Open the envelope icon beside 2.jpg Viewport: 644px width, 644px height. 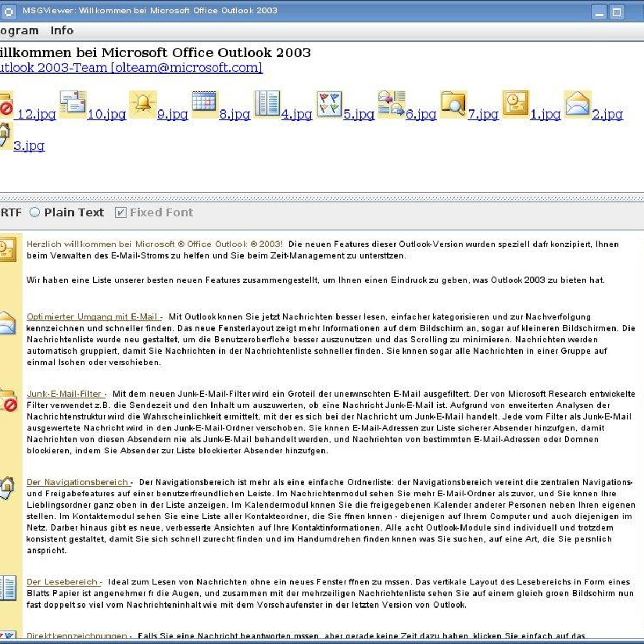click(578, 104)
